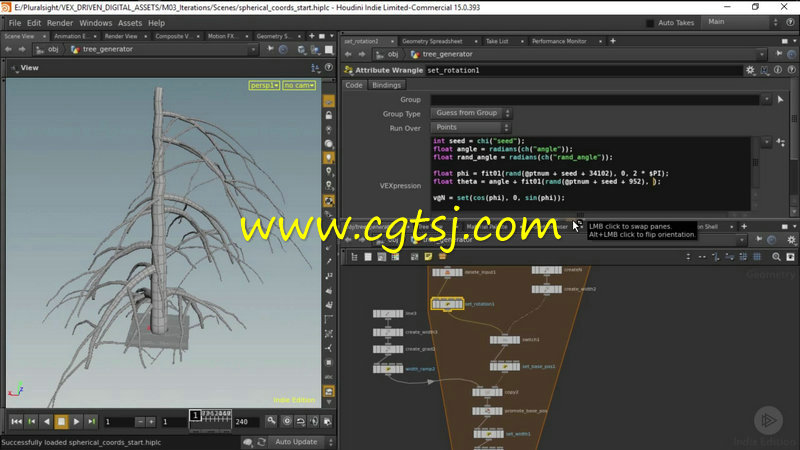Select the set_rotation1 node

pos(447,304)
